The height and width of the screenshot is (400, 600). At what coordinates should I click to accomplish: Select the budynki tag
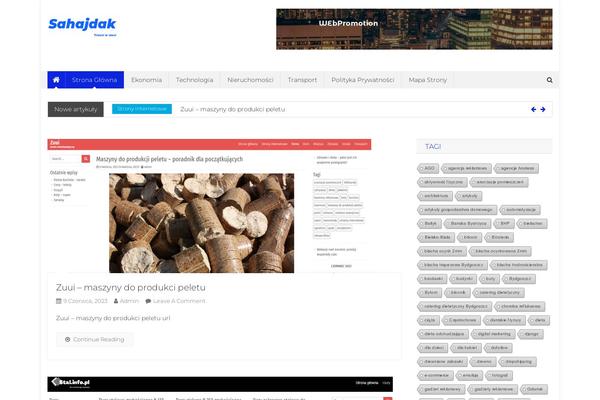click(x=463, y=279)
